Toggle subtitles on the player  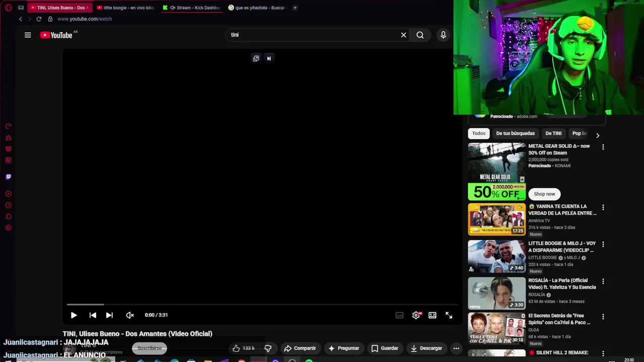click(399, 315)
